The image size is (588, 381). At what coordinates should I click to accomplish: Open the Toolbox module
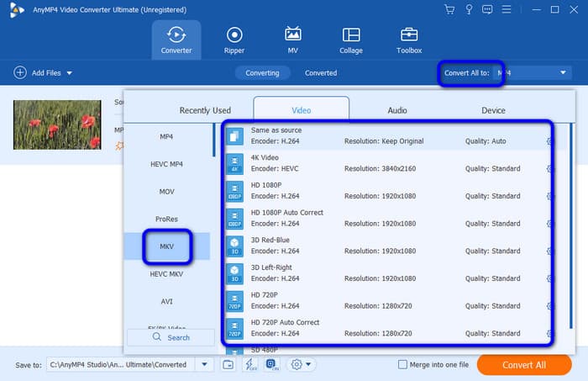(409, 40)
